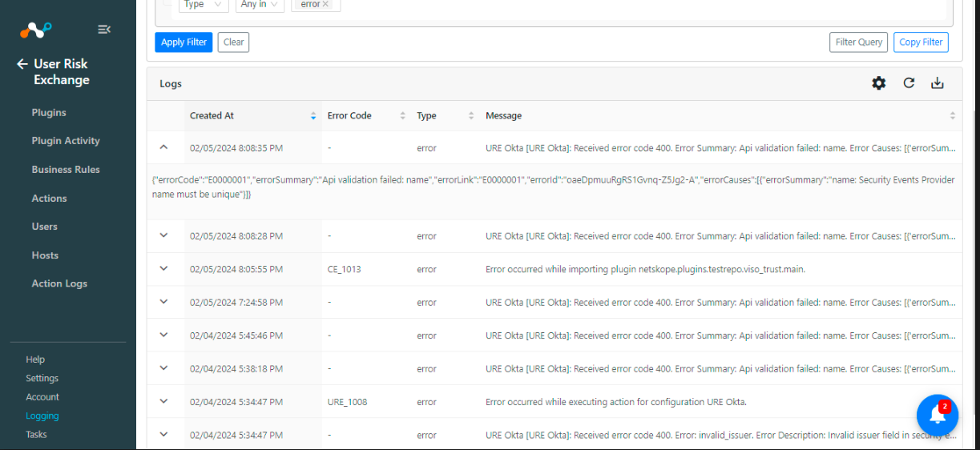Collapse the sidebar menu icon
The width and height of the screenshot is (980, 450).
[104, 30]
